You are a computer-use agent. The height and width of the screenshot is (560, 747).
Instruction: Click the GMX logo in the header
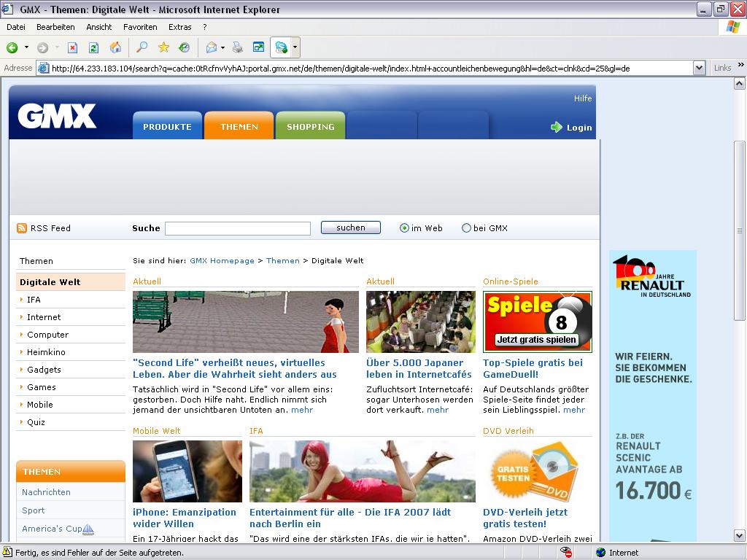[x=57, y=116]
